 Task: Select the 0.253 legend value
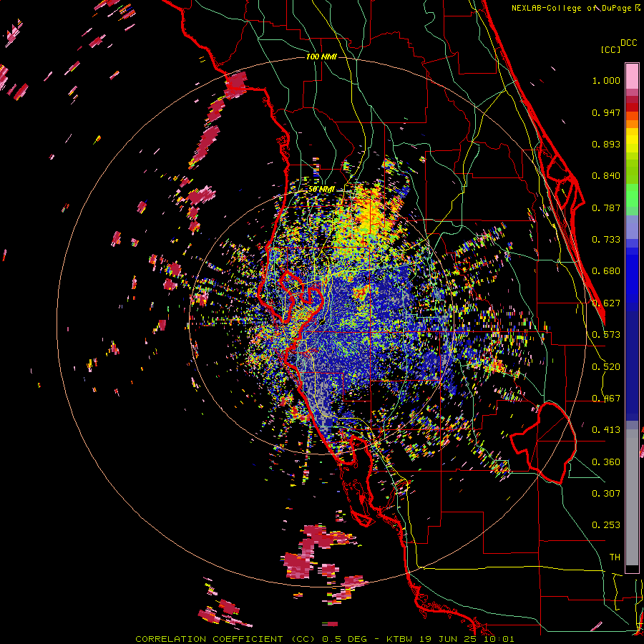(x=606, y=525)
